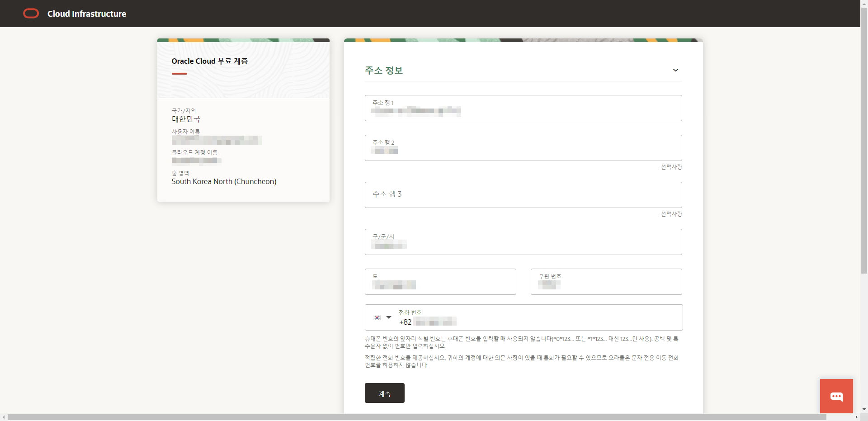Image resolution: width=868 pixels, height=421 pixels.
Task: Click the Oracle Cloud 무료 계층 title
Action: click(x=210, y=61)
